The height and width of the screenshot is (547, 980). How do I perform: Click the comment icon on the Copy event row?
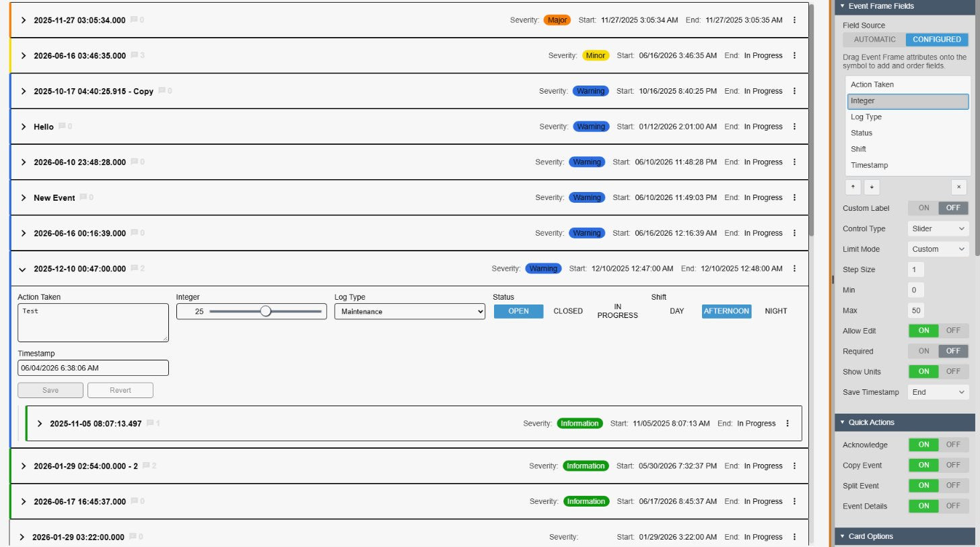point(162,90)
